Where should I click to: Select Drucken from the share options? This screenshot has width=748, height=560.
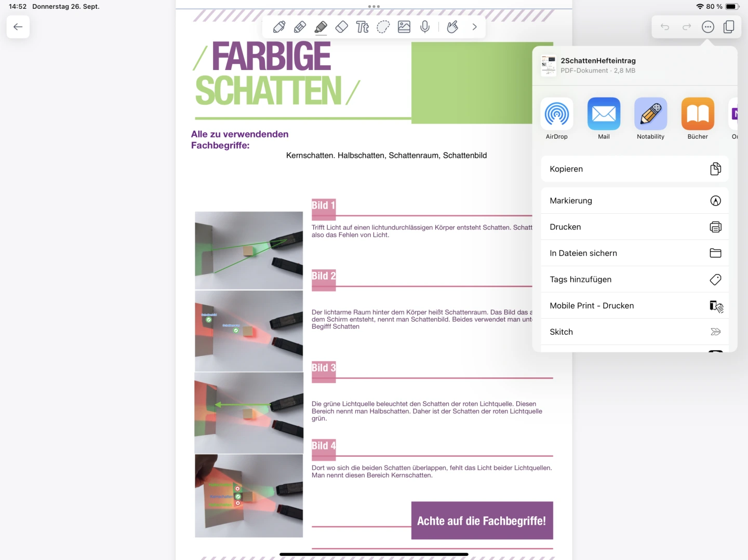coord(634,227)
